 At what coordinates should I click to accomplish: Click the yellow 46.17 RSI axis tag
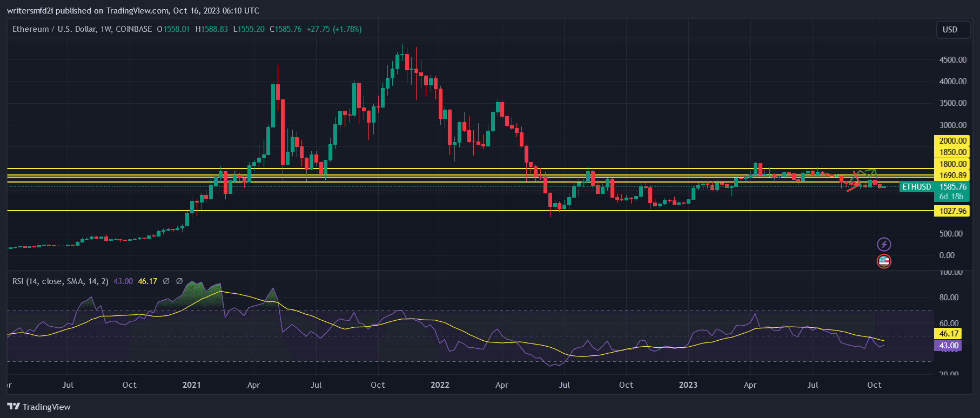[948, 334]
